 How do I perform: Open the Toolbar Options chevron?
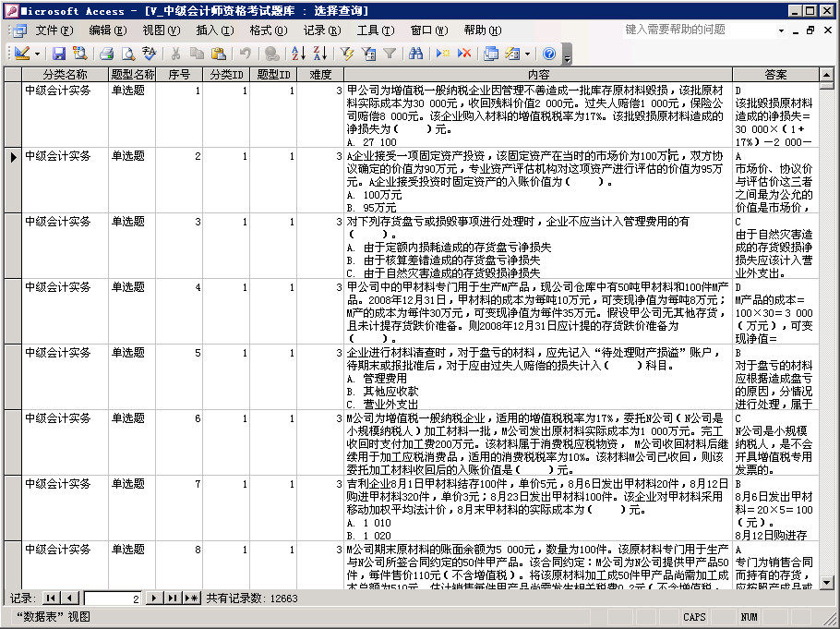(568, 54)
